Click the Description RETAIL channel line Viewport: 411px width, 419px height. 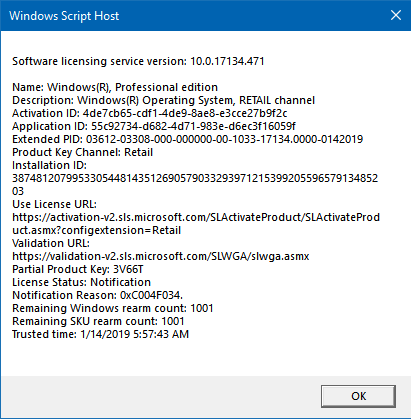click(163, 100)
